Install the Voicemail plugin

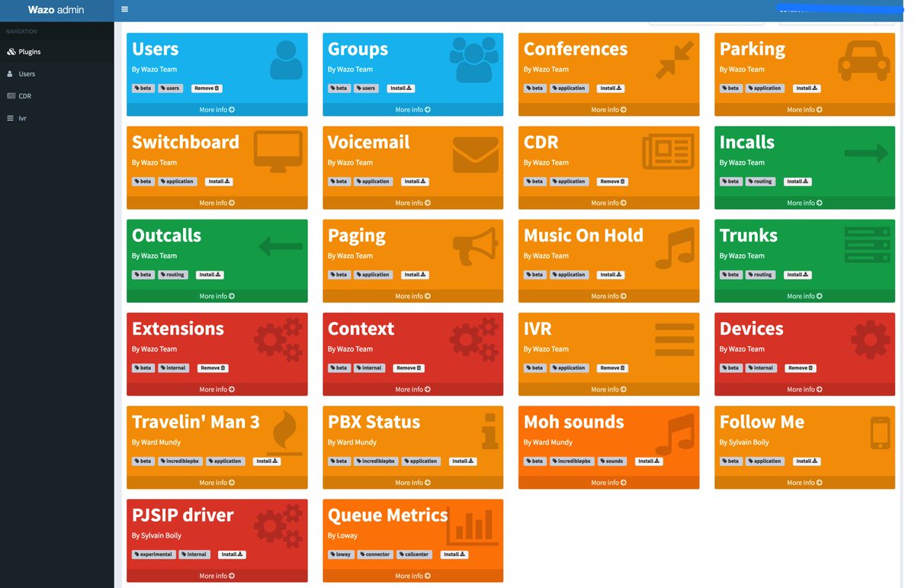(x=415, y=182)
